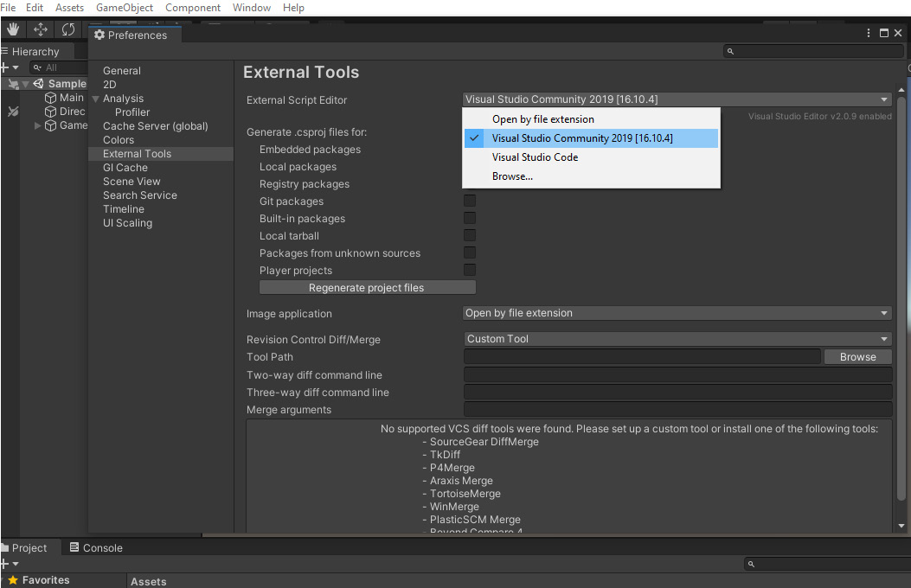
Task: Open the Component menu
Action: [x=193, y=8]
